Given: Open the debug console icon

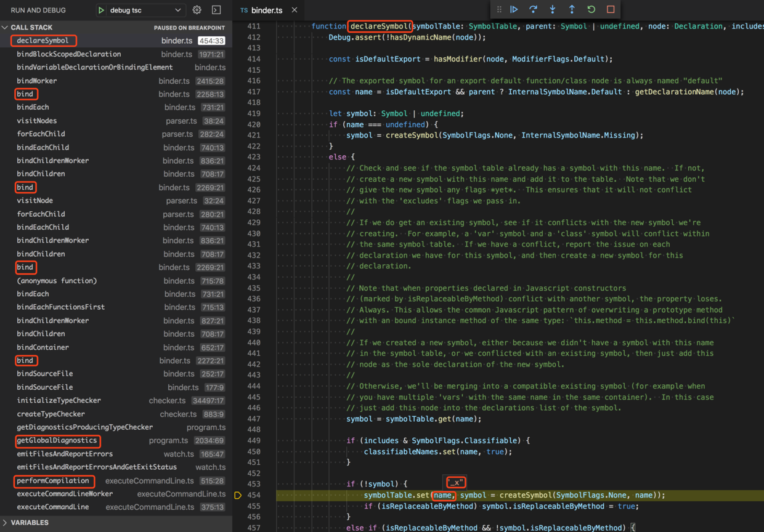Looking at the screenshot, I should coord(216,10).
